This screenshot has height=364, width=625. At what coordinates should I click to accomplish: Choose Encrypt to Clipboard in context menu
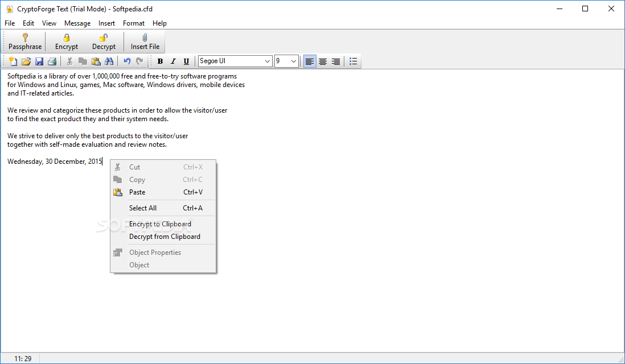coord(163,224)
